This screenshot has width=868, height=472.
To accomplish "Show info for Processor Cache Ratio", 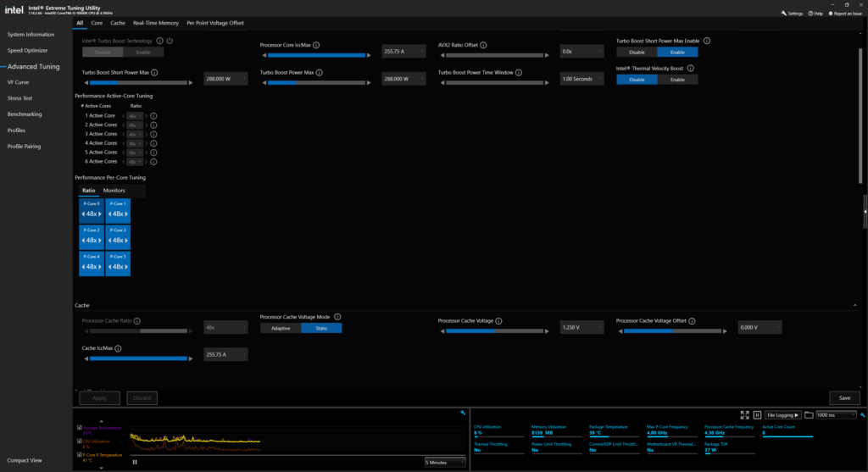I will [136, 321].
